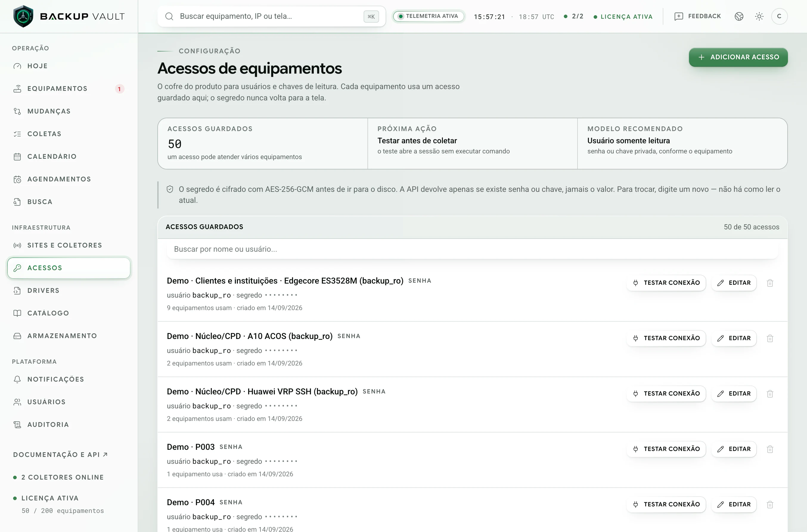Screen dimensions: 807x532
Task: Click the magnifier icon in top search
Action: coord(169,16)
